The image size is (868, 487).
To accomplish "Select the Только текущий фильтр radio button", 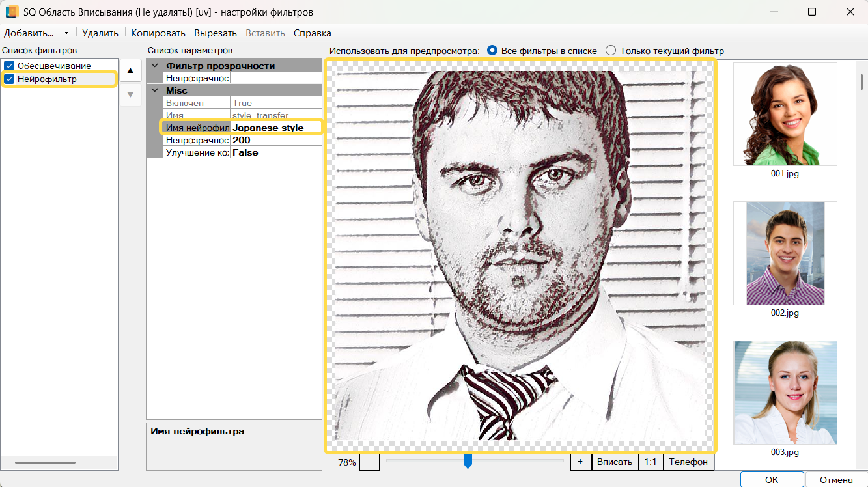I will [x=611, y=51].
